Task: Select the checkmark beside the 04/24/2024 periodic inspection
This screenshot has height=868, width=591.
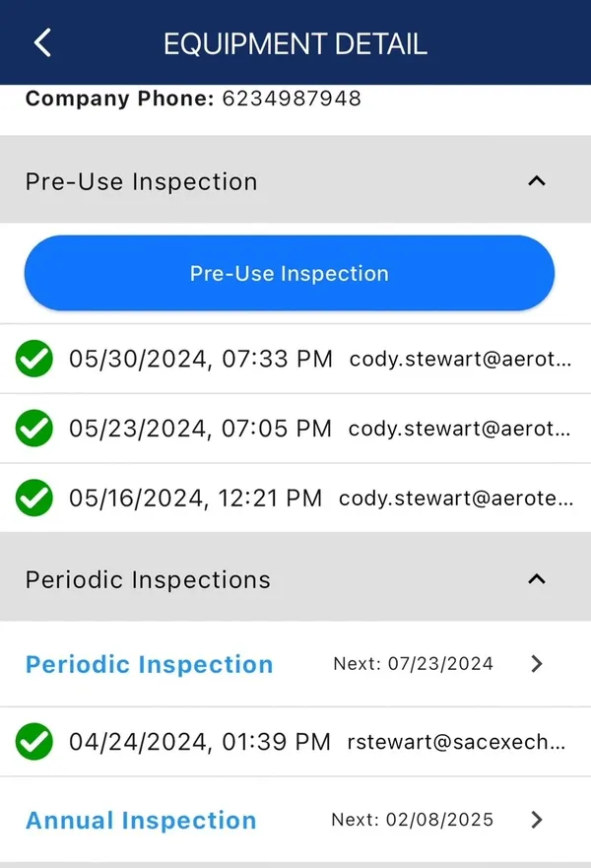Action: tap(33, 741)
